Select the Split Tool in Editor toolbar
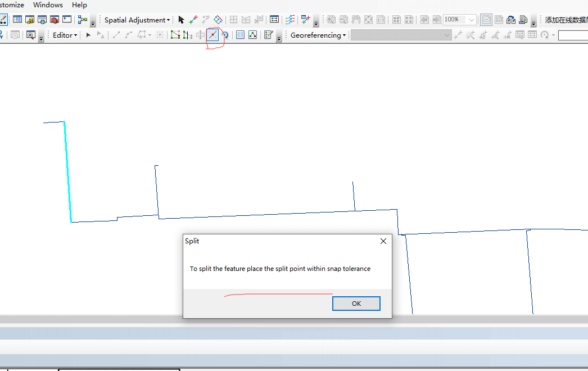The image size is (588, 371). pos(212,35)
